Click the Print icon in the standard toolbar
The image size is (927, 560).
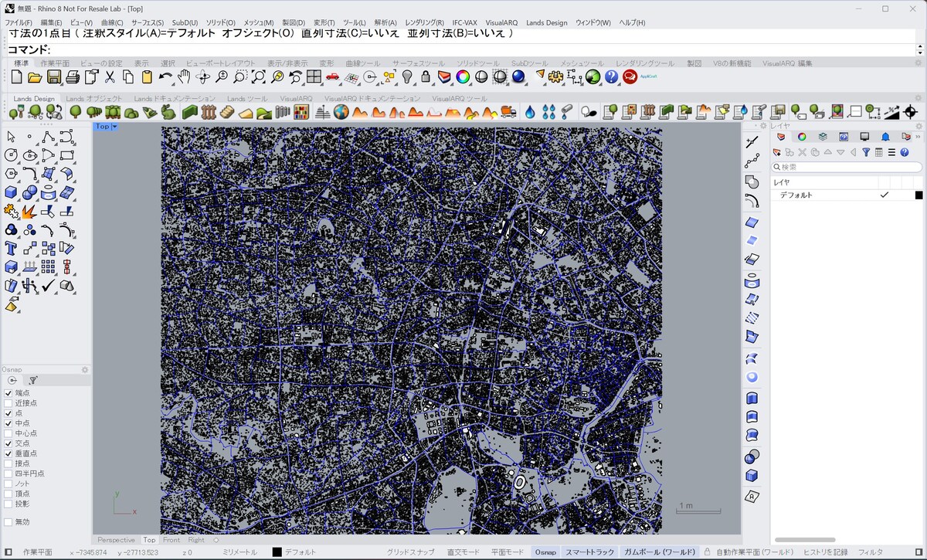[x=73, y=76]
